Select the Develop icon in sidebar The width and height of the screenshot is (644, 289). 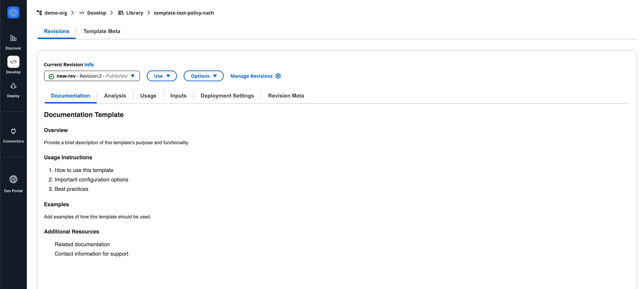[13, 62]
